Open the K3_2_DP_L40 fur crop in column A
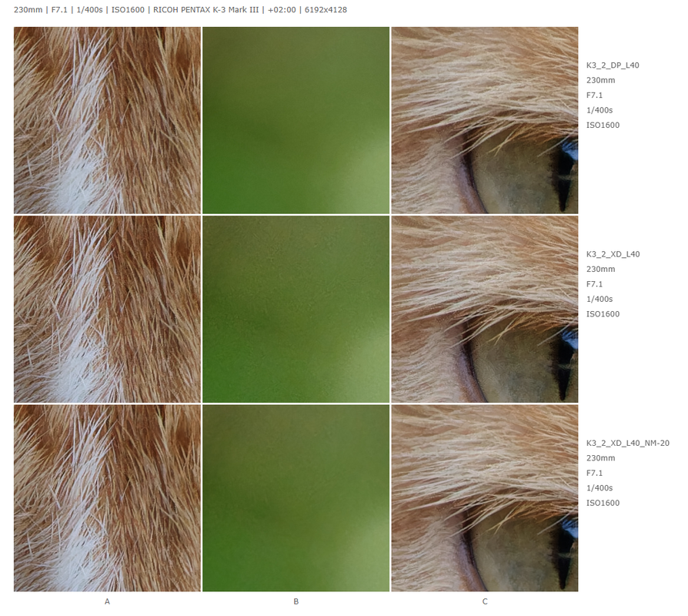688x616 pixels. (x=107, y=120)
